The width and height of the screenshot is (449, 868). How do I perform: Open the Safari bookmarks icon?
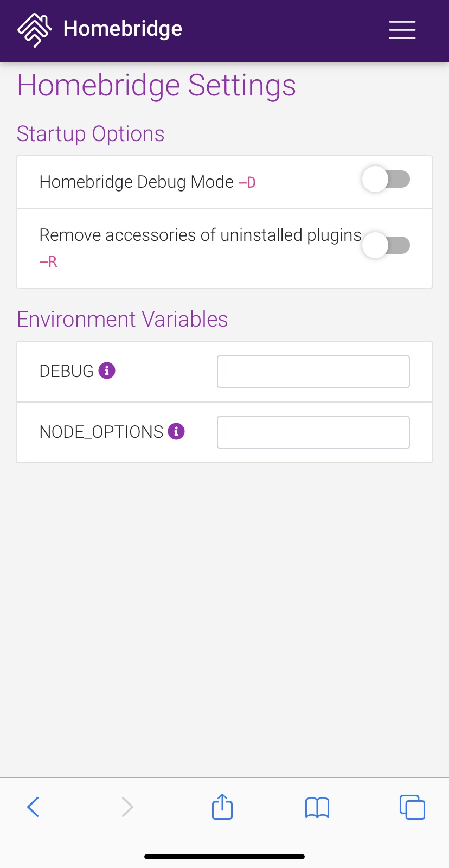tap(317, 807)
